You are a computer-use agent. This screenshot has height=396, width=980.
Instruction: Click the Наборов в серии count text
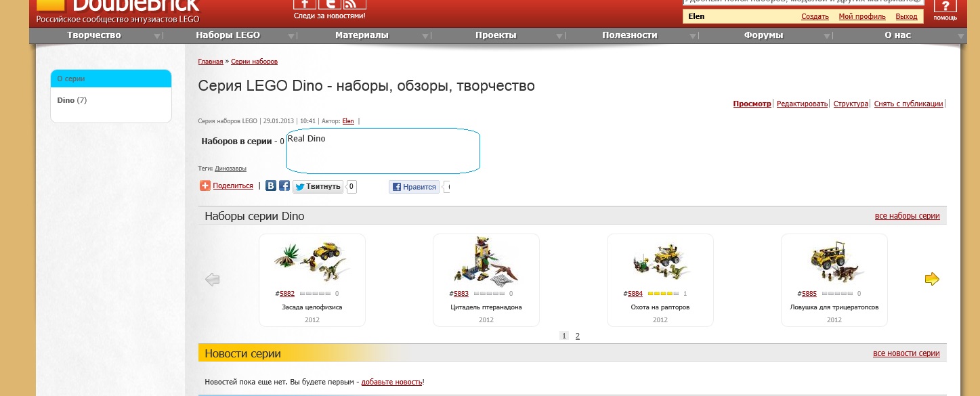pyautogui.click(x=243, y=141)
